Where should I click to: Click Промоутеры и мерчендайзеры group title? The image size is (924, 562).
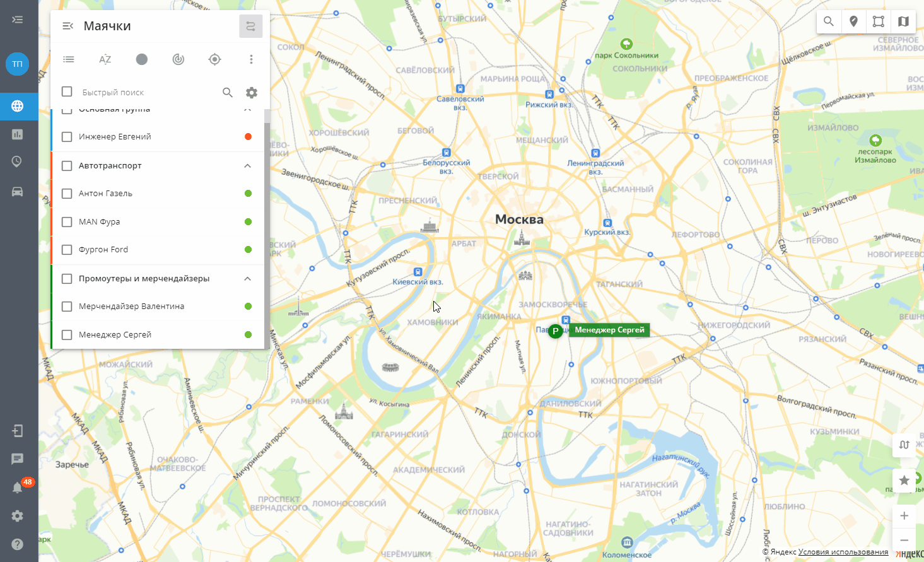coord(144,279)
